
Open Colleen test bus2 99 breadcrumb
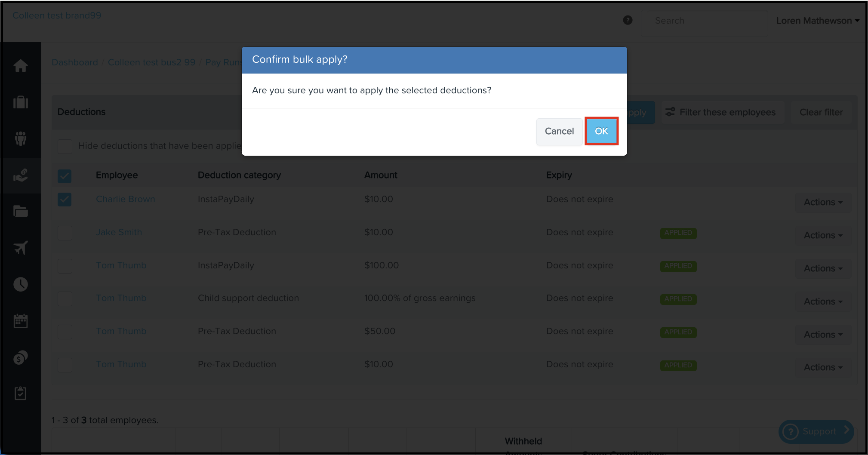pyautogui.click(x=151, y=62)
